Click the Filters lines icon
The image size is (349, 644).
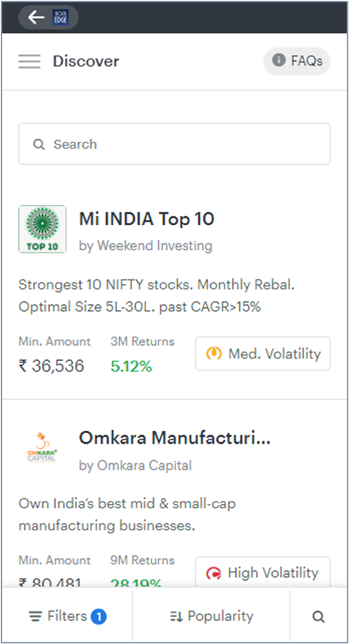(x=35, y=616)
